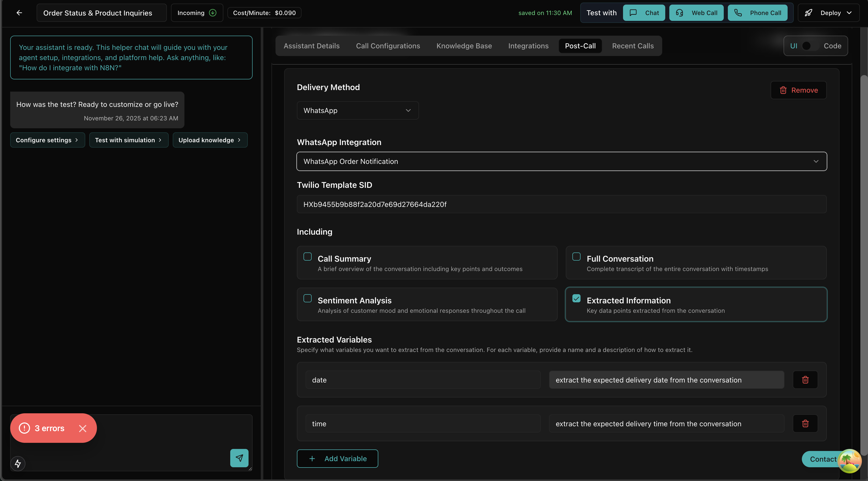The height and width of the screenshot is (481, 868).
Task: Open the palm tree contact avatar
Action: click(x=849, y=460)
